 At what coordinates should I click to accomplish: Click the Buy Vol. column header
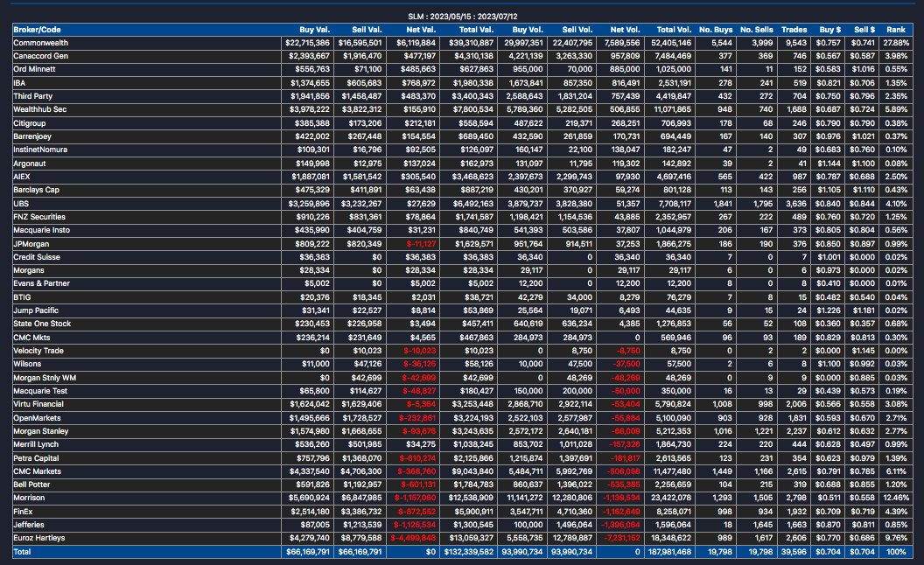528,30
